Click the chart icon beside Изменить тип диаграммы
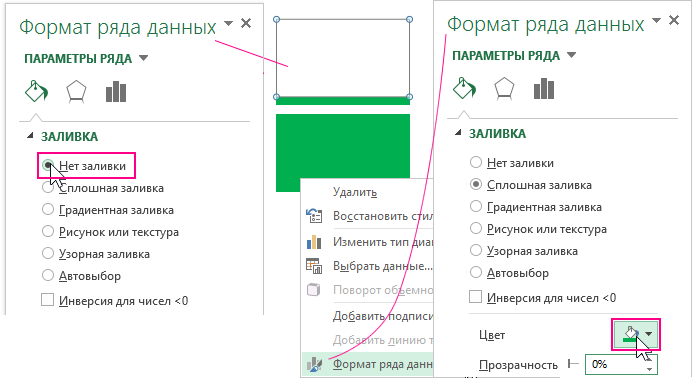Screen dimensions: 692x378 coord(314,242)
